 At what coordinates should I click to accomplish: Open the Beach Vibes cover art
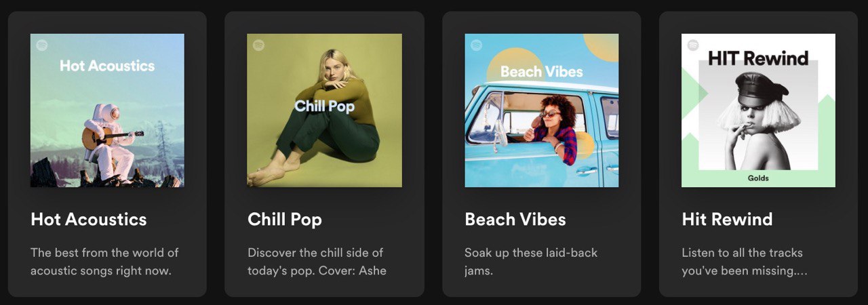[541, 110]
